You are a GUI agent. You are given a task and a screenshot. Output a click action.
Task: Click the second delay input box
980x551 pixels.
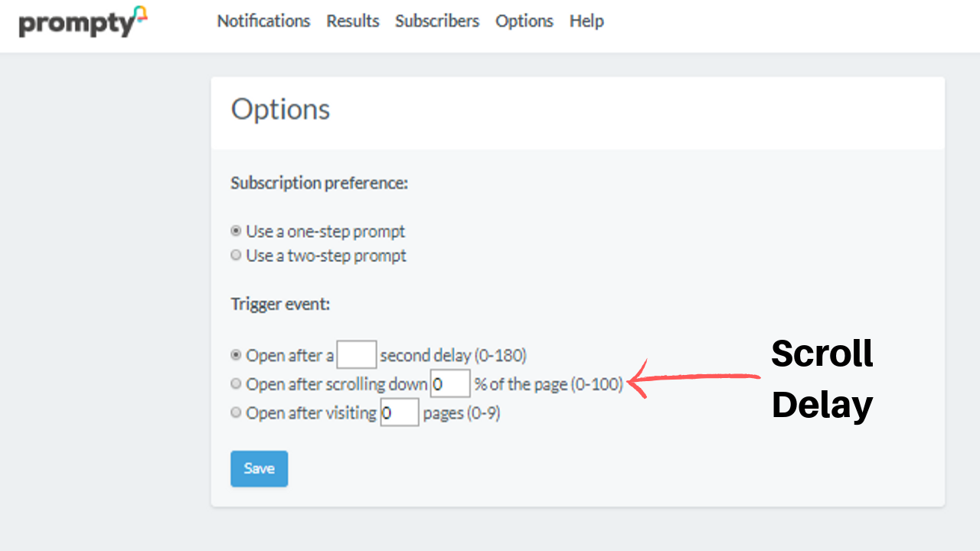[357, 355]
